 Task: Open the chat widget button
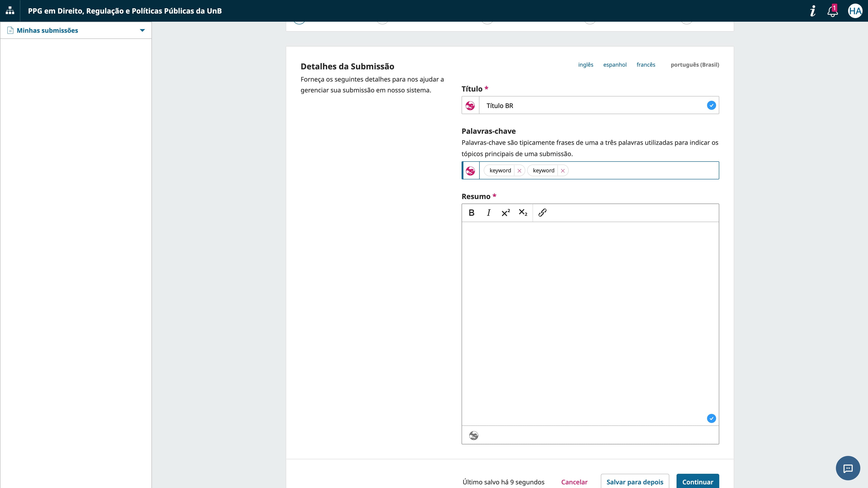pyautogui.click(x=848, y=468)
